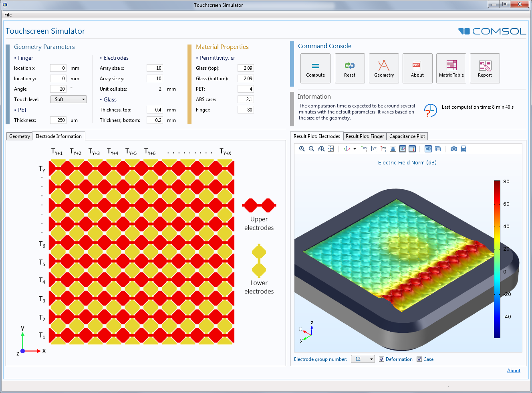Viewport: 532px width, 393px height.
Task: Click the finger Angle input field
Action: tap(58, 89)
